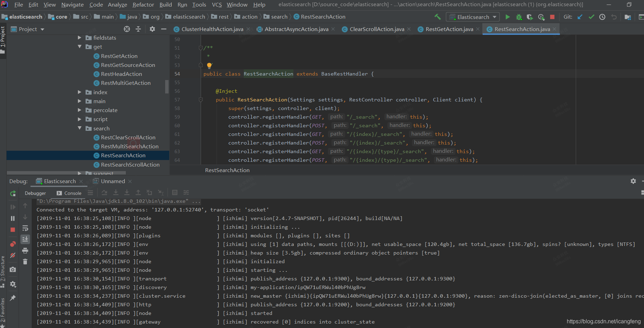Revert changes with the Git rollback arrow
Image resolution: width=644 pixels, height=328 pixels.
pyautogui.click(x=614, y=17)
